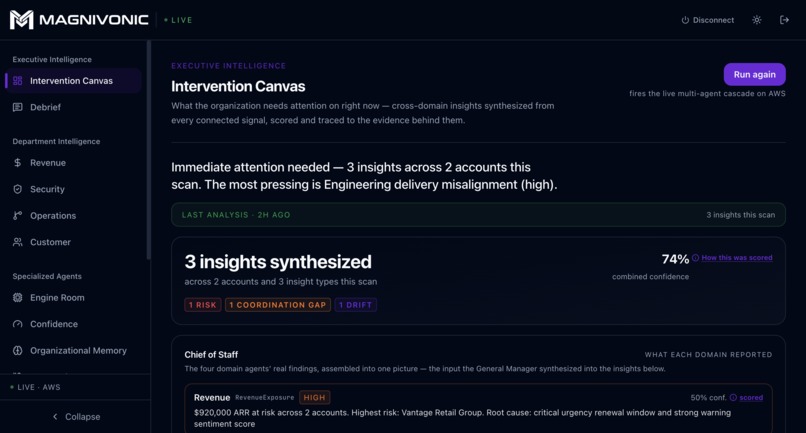
Task: Click the Department Intelligence section header
Action: click(x=56, y=141)
